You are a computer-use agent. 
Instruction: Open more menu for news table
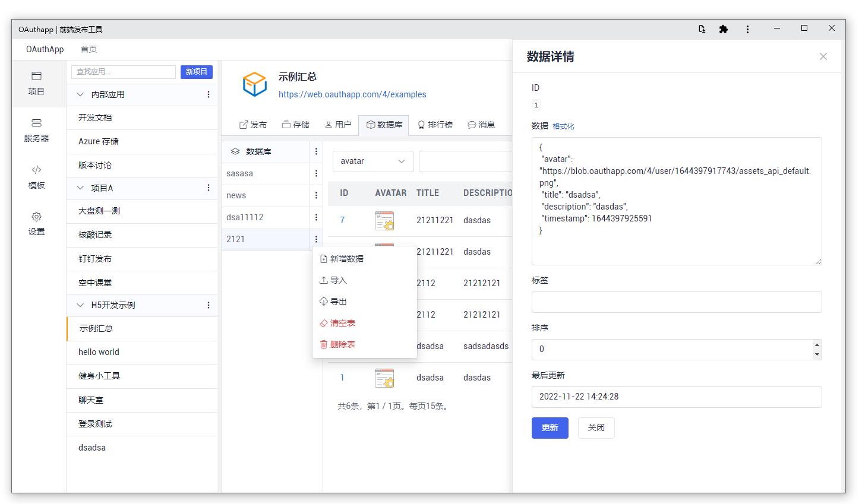tap(316, 195)
